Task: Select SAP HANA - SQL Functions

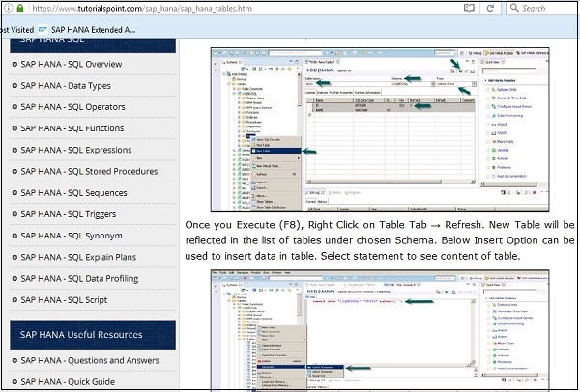Action: coord(79,128)
